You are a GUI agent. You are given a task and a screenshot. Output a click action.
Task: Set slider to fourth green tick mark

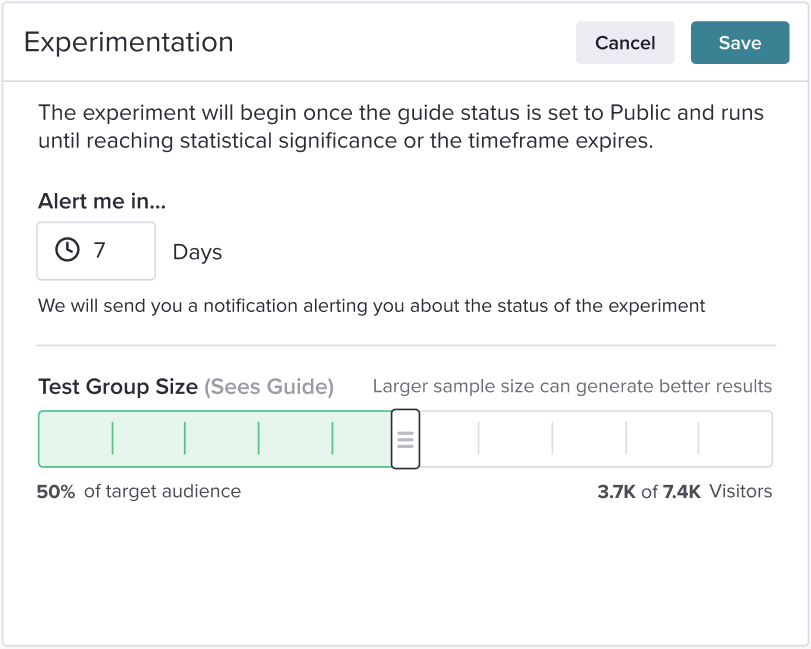[333, 439]
